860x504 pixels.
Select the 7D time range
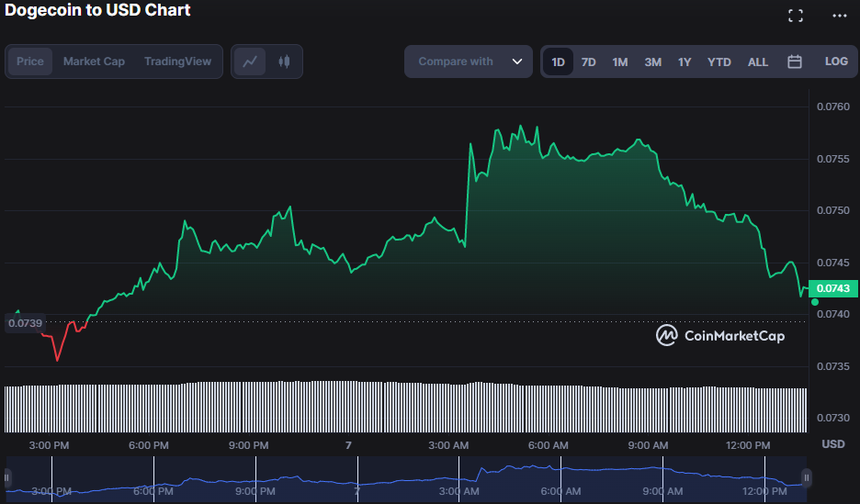click(589, 62)
